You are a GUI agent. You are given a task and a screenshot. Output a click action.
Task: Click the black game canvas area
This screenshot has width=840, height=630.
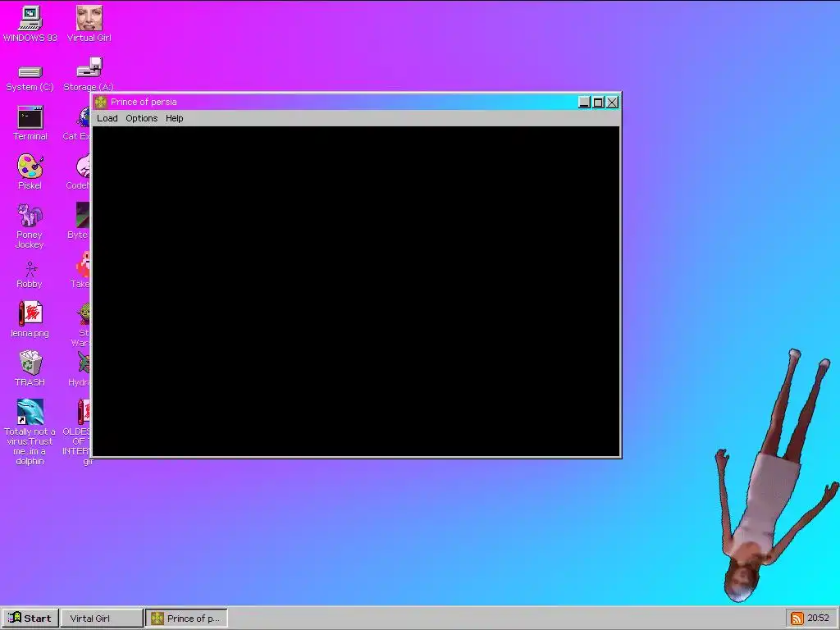356,291
